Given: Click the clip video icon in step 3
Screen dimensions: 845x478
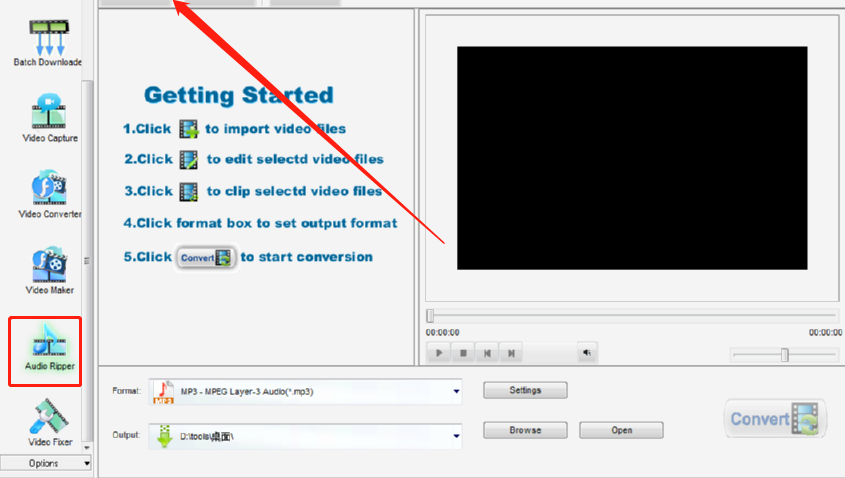Looking at the screenshot, I should click(189, 192).
